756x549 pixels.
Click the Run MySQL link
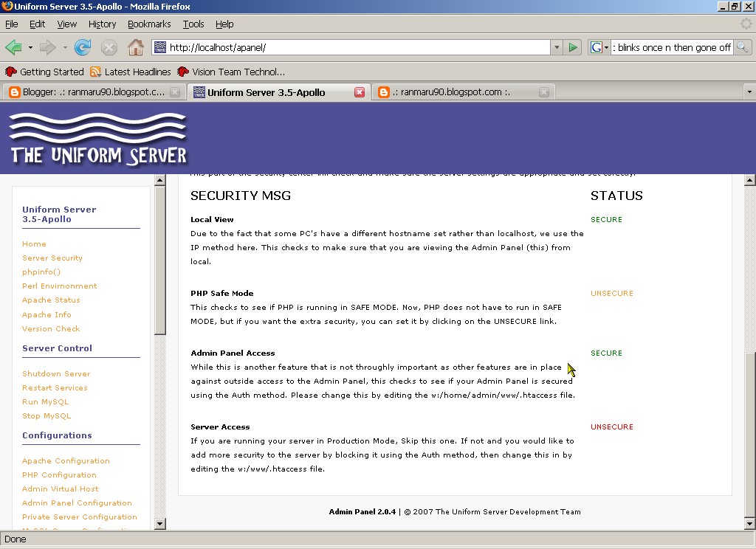click(45, 401)
